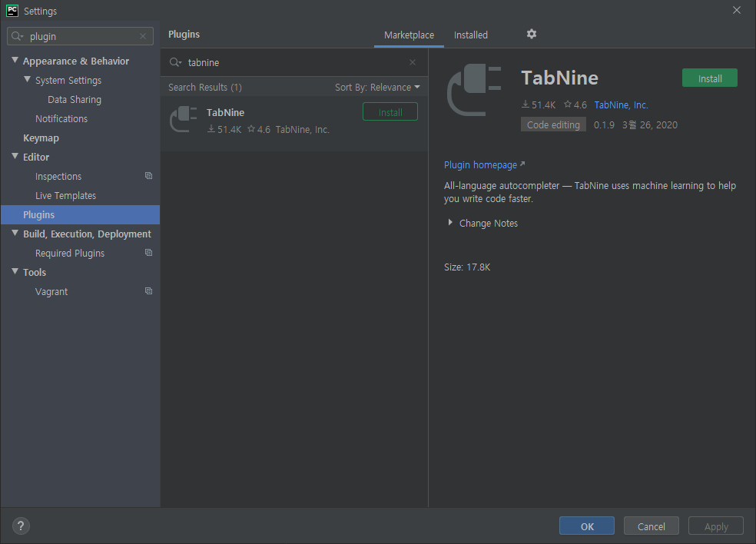
Task: Open the TabNine, Inc. vendor link
Action: coord(621,104)
